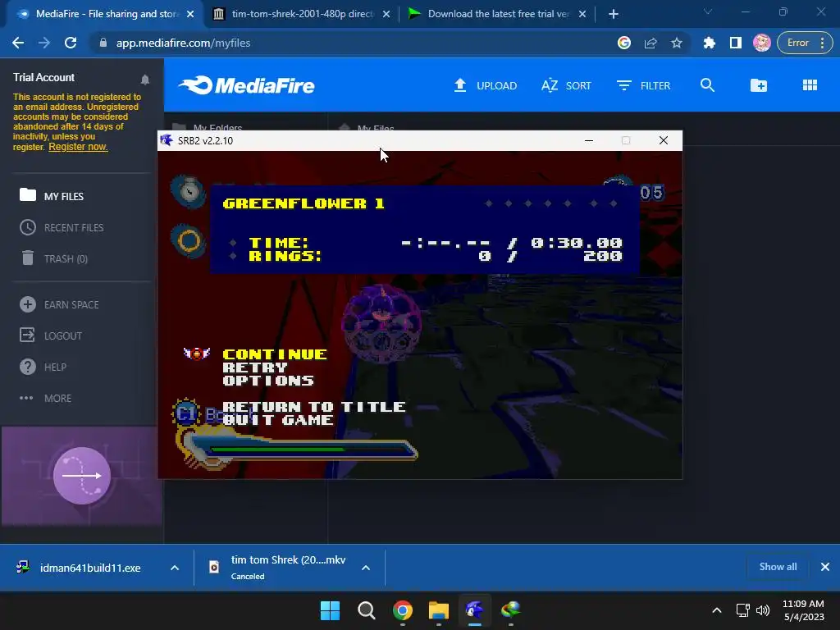Select Return to Title in SRB2 menu

tap(314, 407)
